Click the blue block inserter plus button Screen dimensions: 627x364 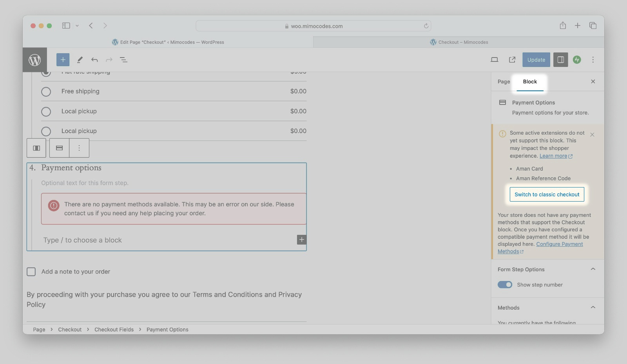[x=63, y=59]
